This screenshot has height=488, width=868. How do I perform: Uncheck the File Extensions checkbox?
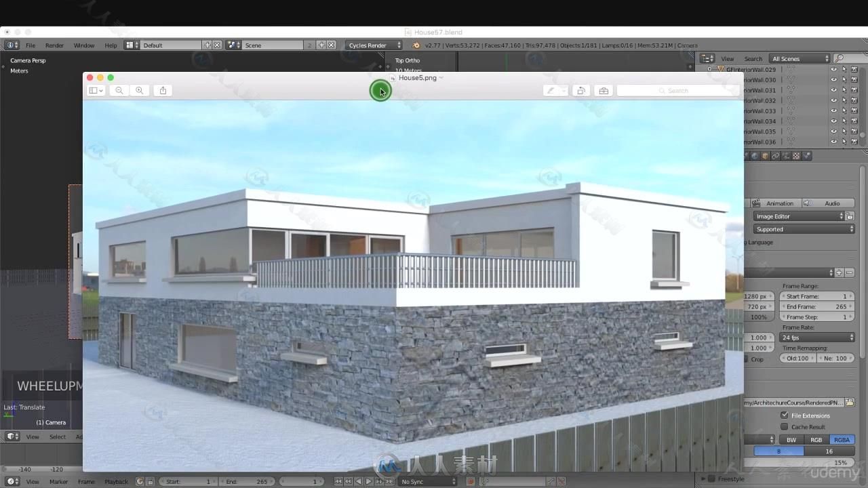click(x=785, y=415)
